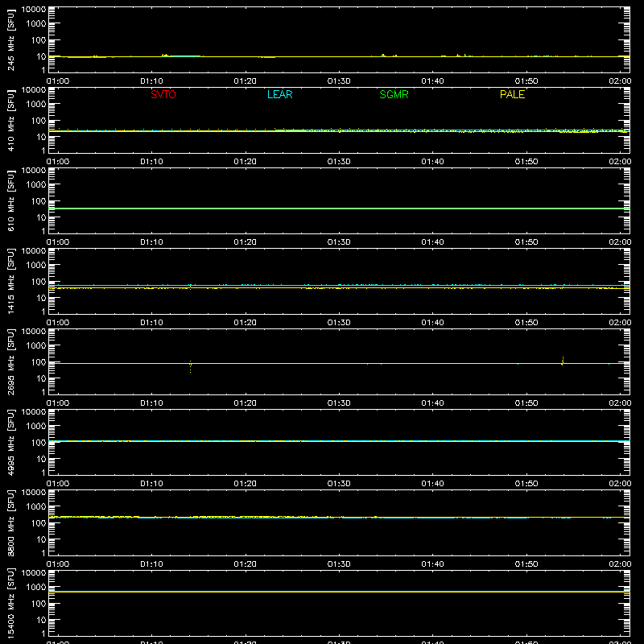Screen dimensions: 644x644
Task: Click 02:00 tick under the 4995 MHz plot
Action: [620, 484]
